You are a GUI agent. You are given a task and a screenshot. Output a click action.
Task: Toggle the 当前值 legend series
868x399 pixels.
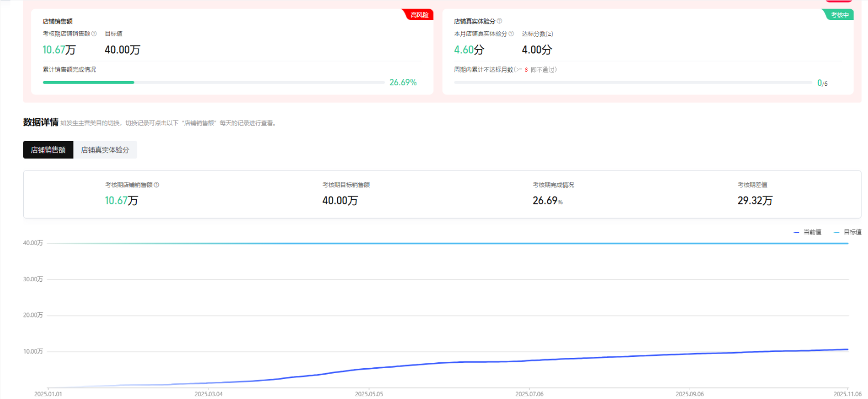click(807, 232)
